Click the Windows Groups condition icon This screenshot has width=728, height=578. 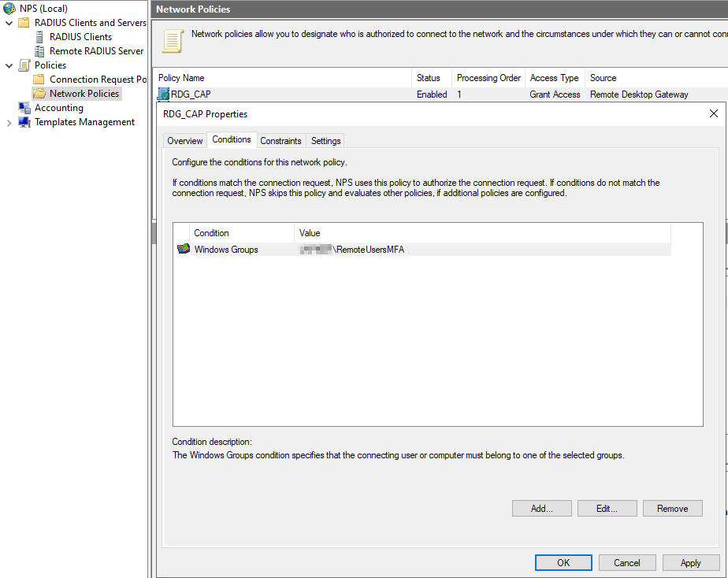[184, 250]
